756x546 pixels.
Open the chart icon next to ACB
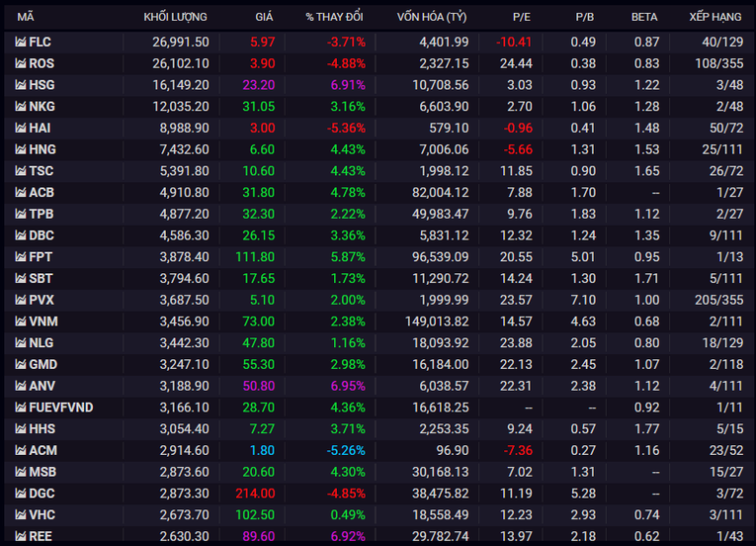21,193
